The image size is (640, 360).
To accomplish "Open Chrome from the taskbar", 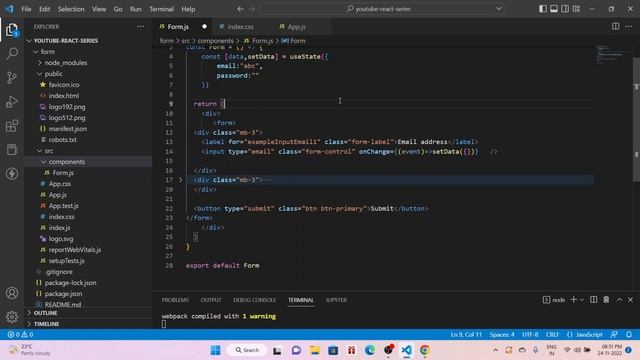I will point(424,350).
